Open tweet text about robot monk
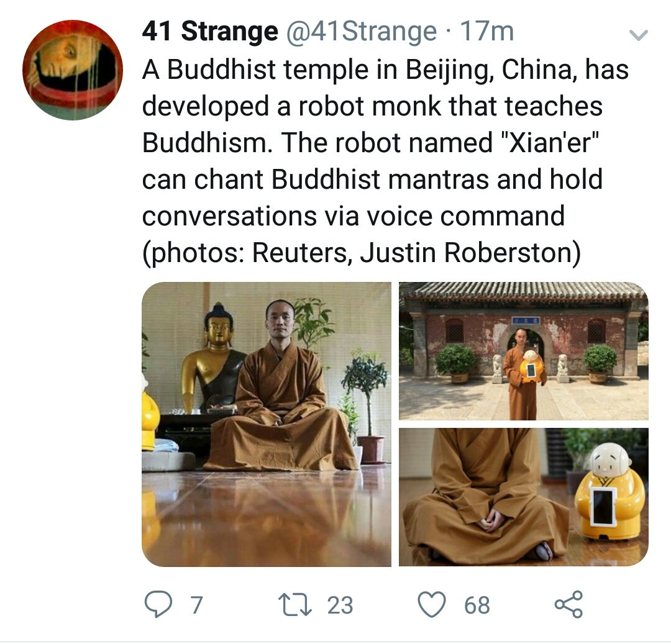671x644 pixels. pyautogui.click(x=385, y=161)
